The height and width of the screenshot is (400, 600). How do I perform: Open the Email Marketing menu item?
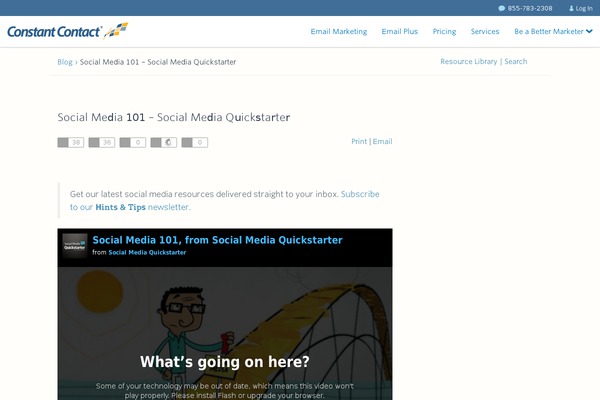(339, 31)
